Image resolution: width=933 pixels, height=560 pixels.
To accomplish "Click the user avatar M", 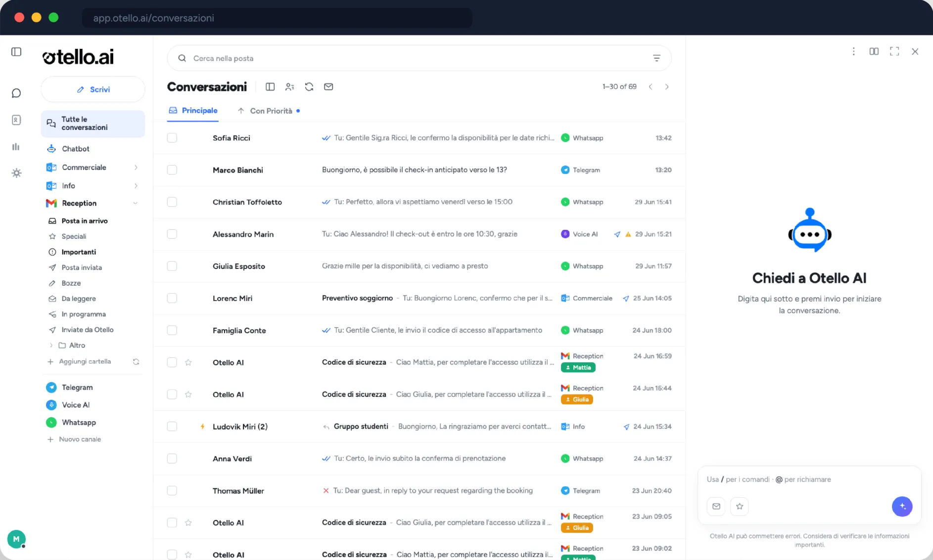I will click(x=16, y=539).
